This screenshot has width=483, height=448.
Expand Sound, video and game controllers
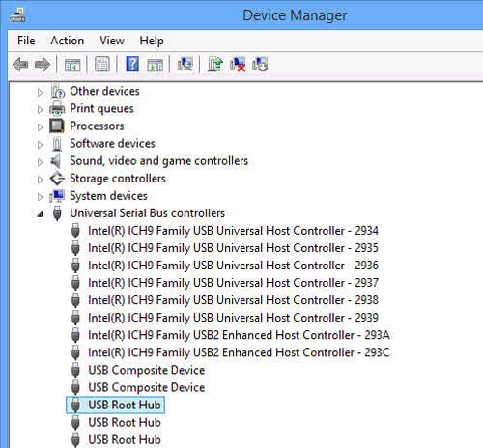pos(40,162)
